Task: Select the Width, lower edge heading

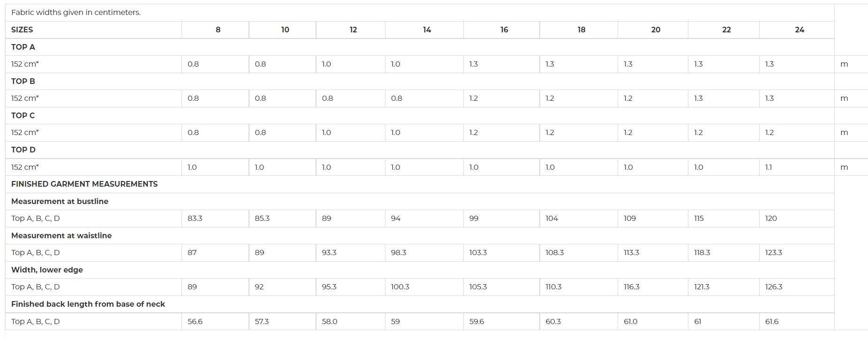Action: [47, 270]
